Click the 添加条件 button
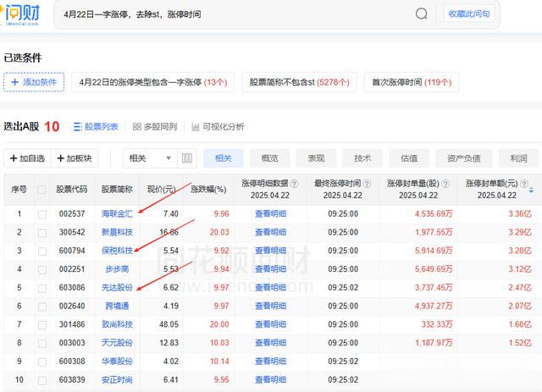 coord(34,82)
